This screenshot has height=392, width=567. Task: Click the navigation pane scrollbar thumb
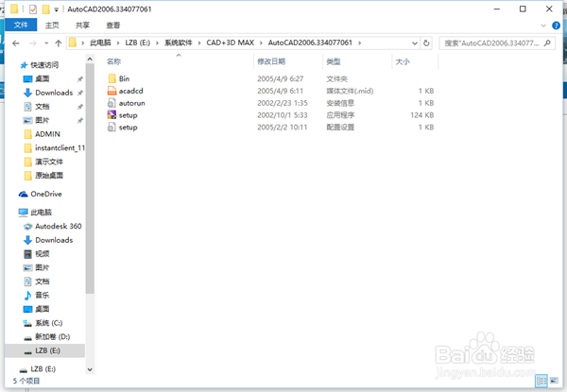point(90,179)
